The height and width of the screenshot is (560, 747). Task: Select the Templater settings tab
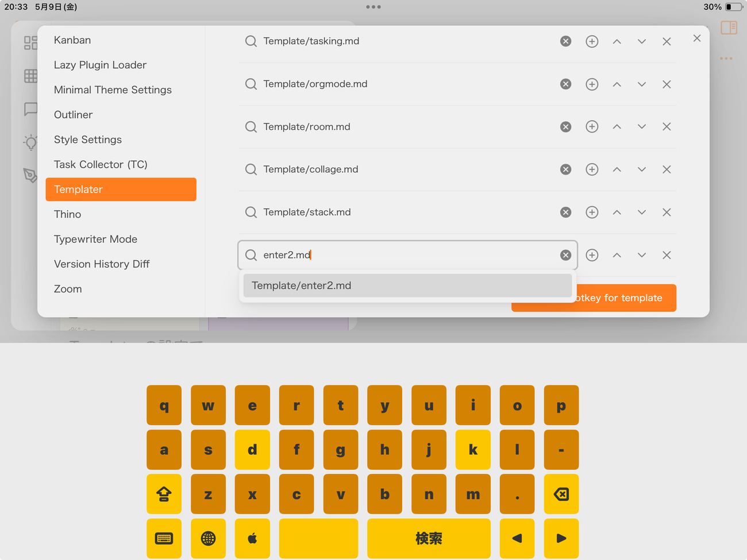point(121,190)
